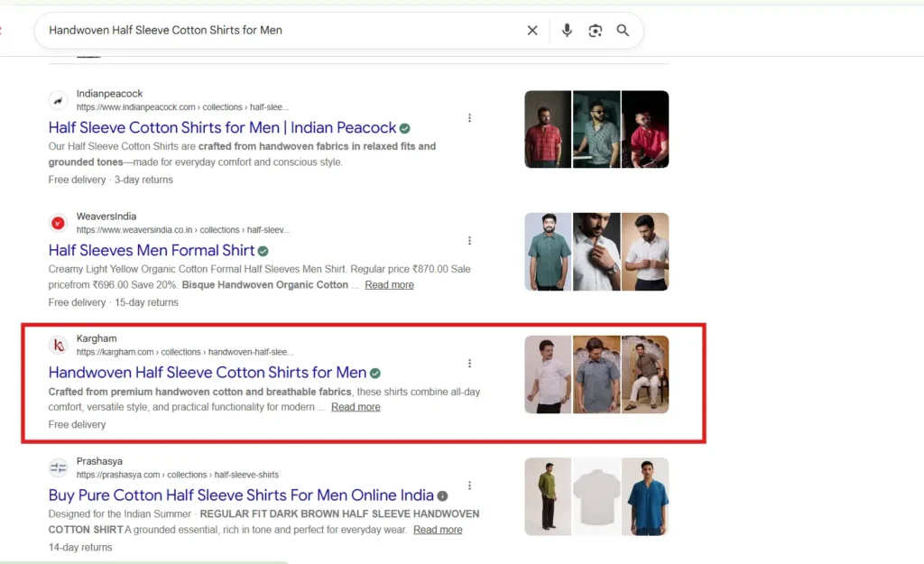Open the Kargham site favicon
The height and width of the screenshot is (564, 924).
(x=58, y=345)
